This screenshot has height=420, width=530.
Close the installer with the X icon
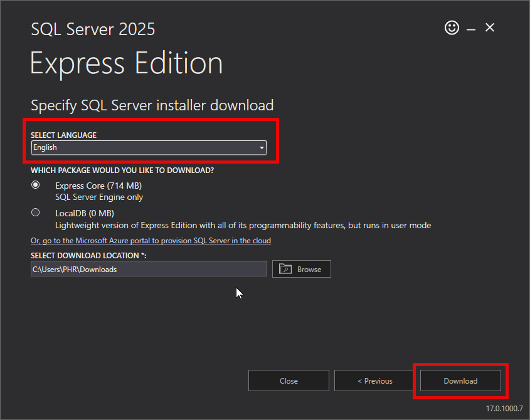[x=490, y=28]
